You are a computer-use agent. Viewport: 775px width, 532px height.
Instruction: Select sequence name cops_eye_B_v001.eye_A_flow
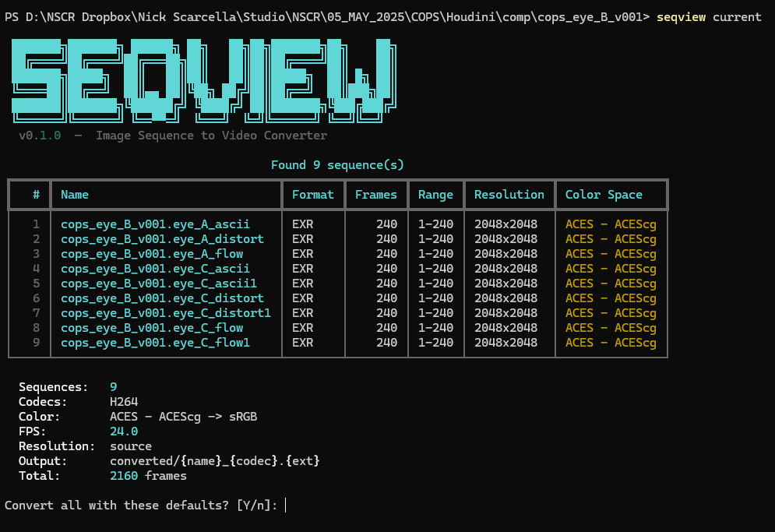[152, 254]
